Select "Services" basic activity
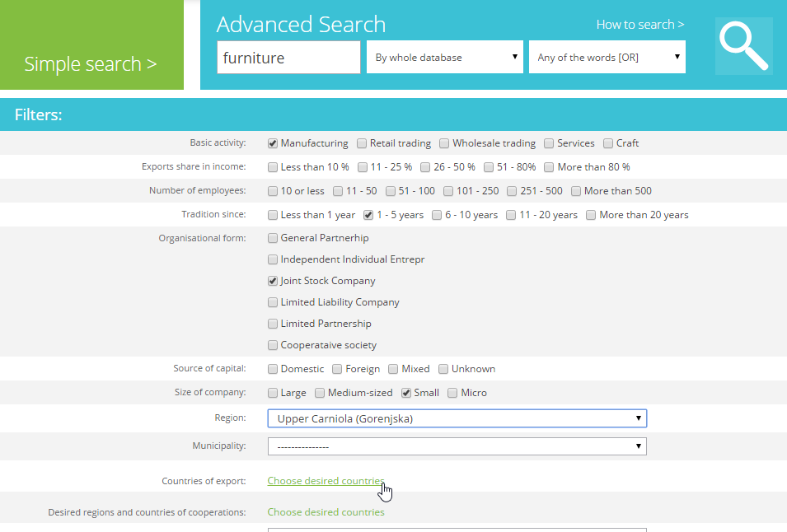Screen dimensions: 787x532 pyautogui.click(x=574, y=142)
